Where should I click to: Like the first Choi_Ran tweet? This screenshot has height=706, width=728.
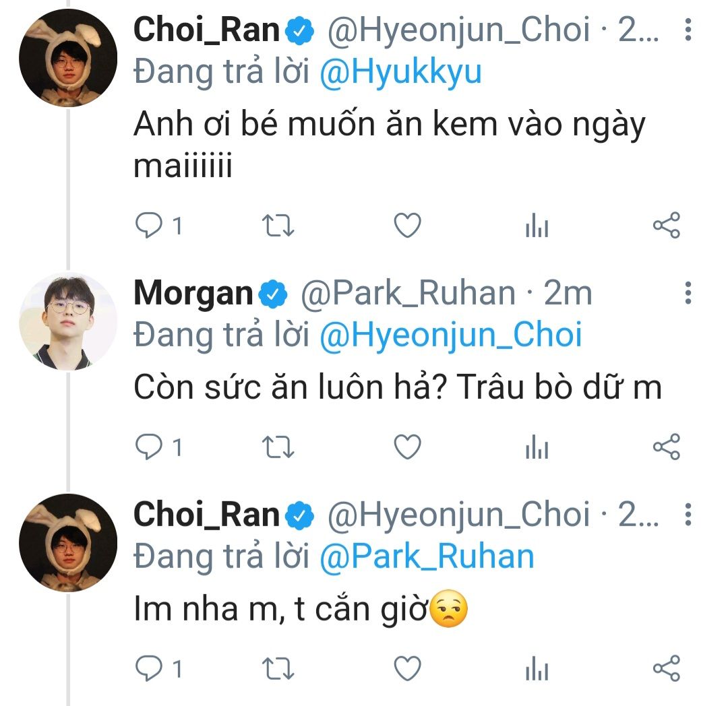click(x=407, y=226)
